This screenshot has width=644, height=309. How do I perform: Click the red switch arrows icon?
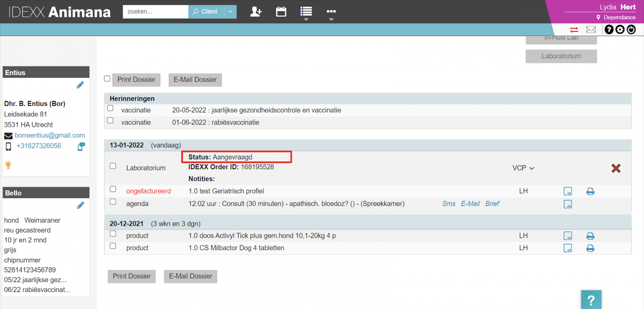click(574, 29)
